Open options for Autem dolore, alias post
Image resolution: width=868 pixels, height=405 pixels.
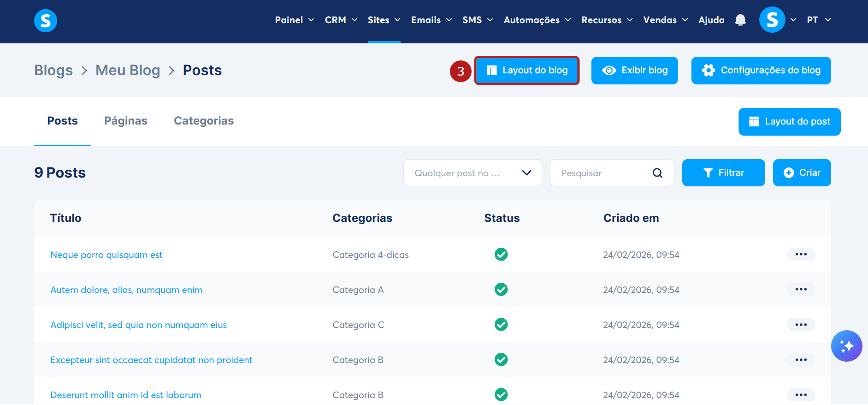pos(801,289)
